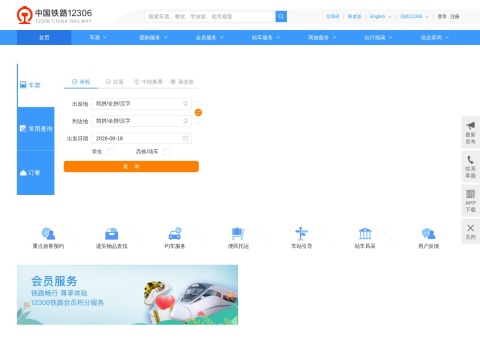The height and width of the screenshot is (360, 480).
Task: Click the location pin in 到达地 field
Action: 186,121
